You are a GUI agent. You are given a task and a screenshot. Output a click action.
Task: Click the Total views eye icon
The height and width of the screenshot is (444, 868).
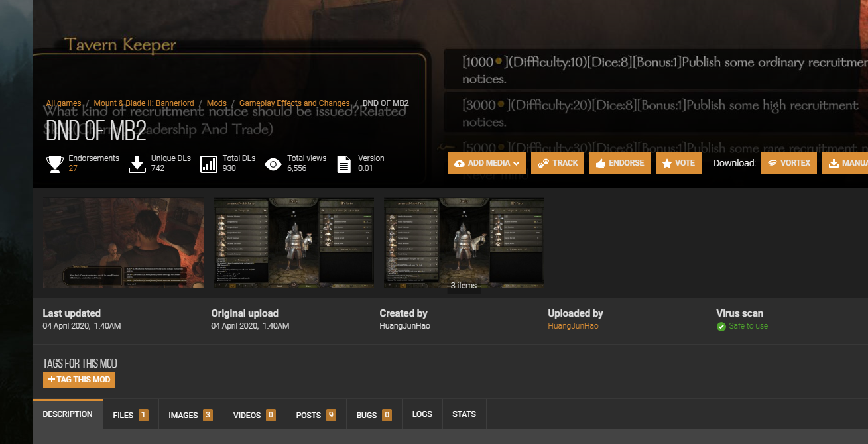pos(273,164)
